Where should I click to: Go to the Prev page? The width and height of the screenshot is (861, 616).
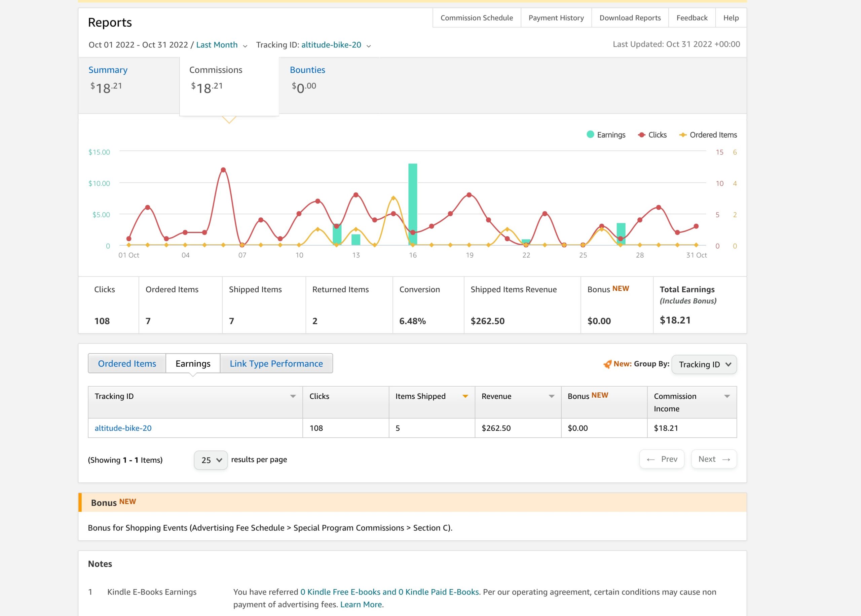(x=662, y=459)
